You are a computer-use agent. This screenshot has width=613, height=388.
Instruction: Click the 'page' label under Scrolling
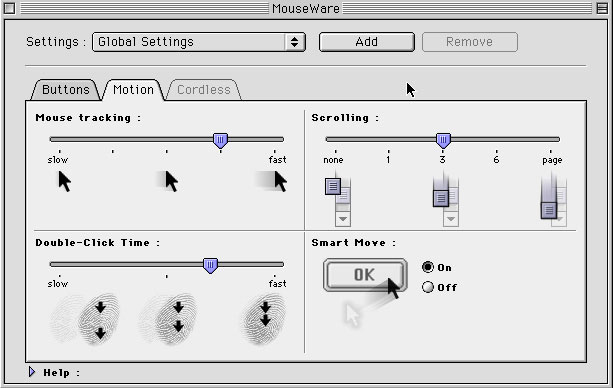[x=552, y=160]
